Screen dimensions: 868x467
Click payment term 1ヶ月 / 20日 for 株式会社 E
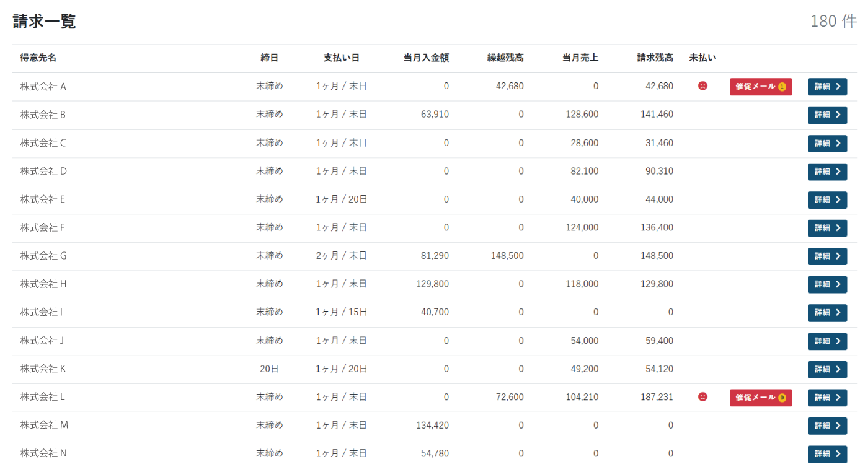coord(342,199)
